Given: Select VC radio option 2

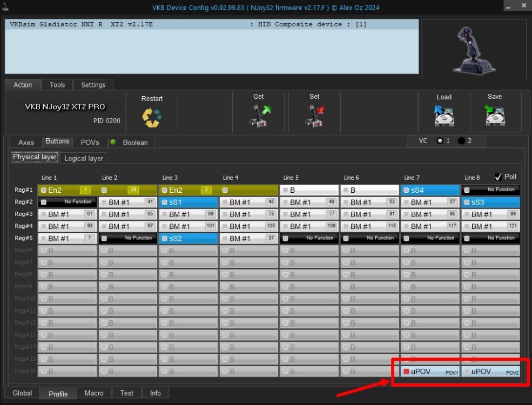Looking at the screenshot, I should point(461,141).
